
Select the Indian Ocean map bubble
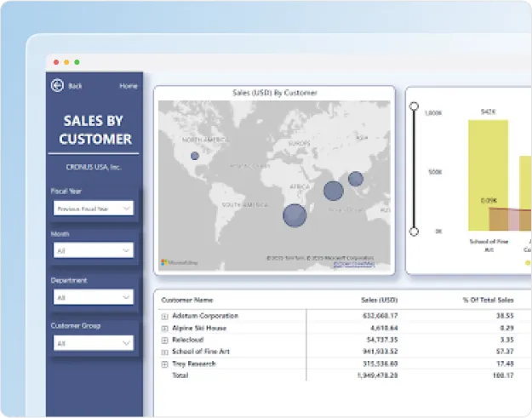pos(334,191)
